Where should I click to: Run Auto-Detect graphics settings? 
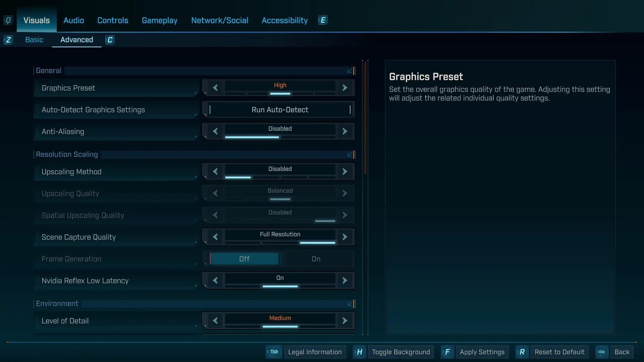[280, 110]
